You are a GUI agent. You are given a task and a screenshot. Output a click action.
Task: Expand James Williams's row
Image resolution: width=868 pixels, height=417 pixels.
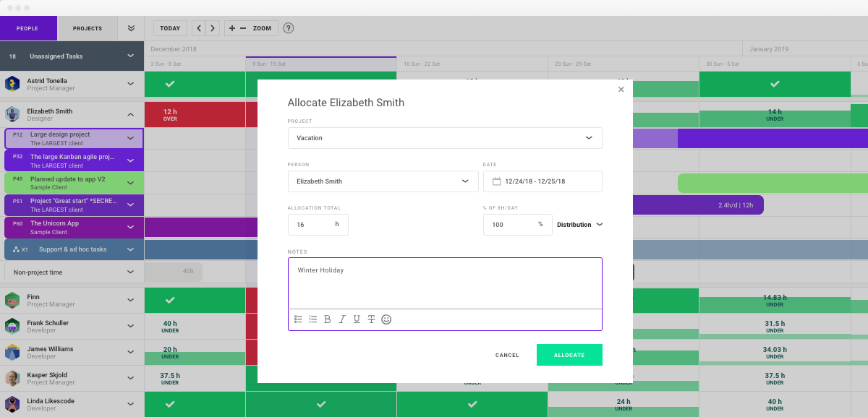coord(130,353)
